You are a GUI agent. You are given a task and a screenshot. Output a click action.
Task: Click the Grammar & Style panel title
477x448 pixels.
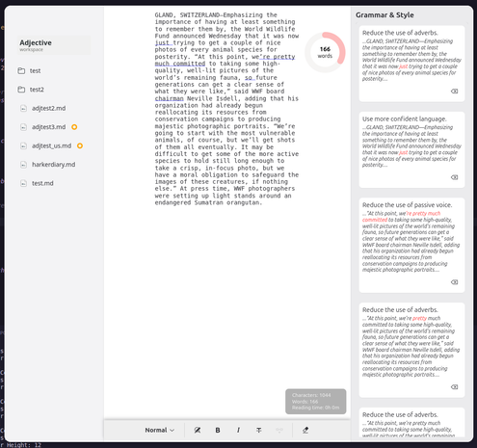[384, 15]
